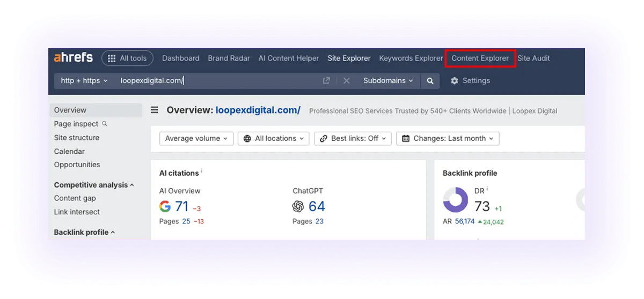The height and width of the screenshot is (299, 644).
Task: Click the loopexdigital.com/ overview link
Action: click(258, 110)
